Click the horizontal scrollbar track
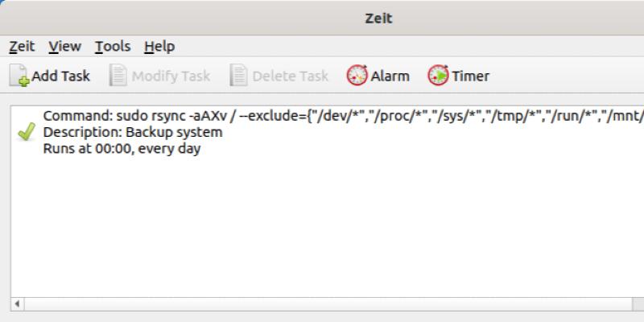 point(322,304)
